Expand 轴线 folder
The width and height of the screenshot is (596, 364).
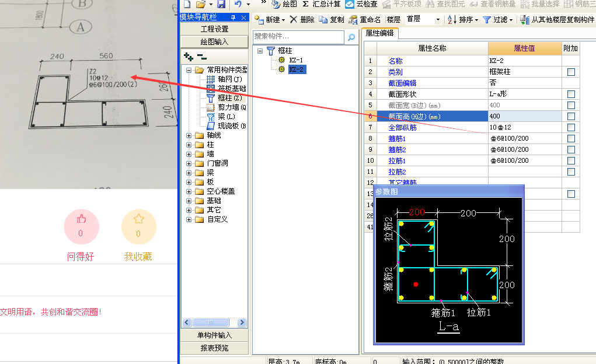189,135
